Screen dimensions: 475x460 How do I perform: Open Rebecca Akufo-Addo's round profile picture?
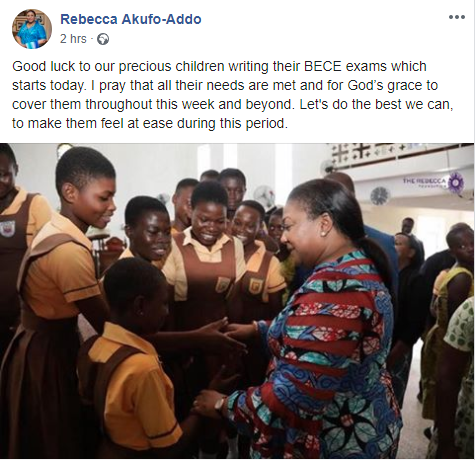pyautogui.click(x=32, y=29)
